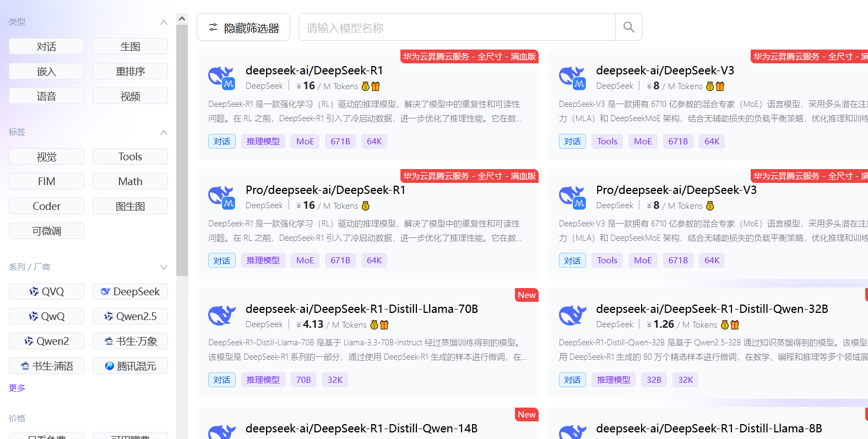This screenshot has height=439, width=868.
Task: Click the sidebar scroll-up arrow
Action: pos(182,19)
